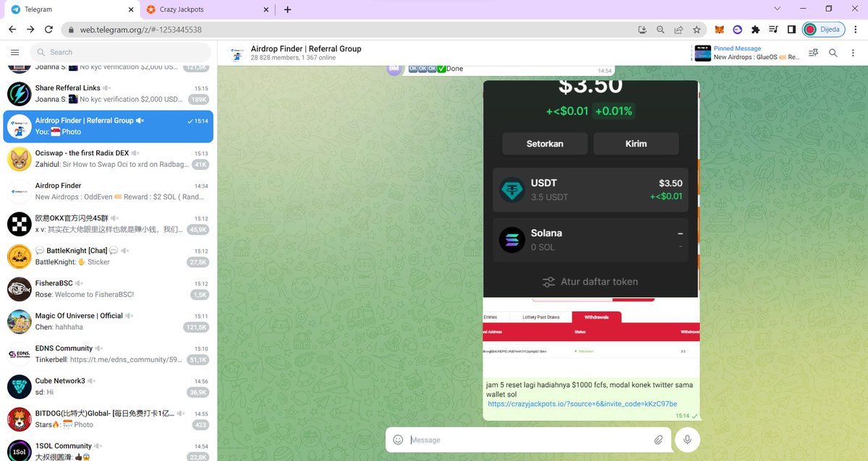Open the Airdrop Finder channel with OddEven preview
This screenshot has width=868, height=461.
[x=109, y=191]
